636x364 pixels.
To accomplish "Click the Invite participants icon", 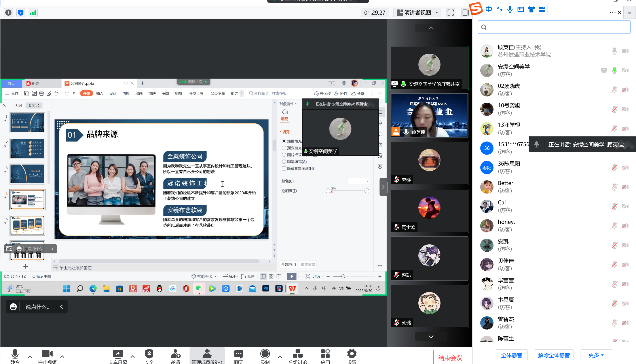I will tap(175, 354).
